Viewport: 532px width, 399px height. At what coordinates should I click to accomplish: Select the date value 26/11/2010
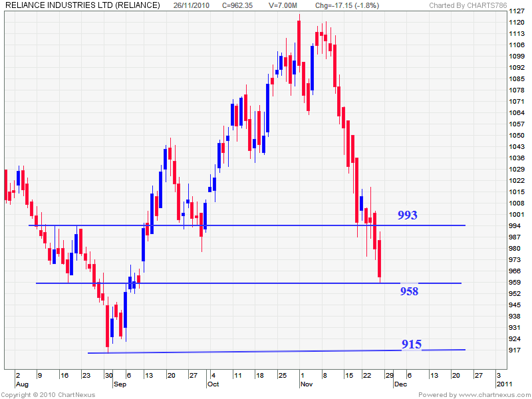(192, 5)
